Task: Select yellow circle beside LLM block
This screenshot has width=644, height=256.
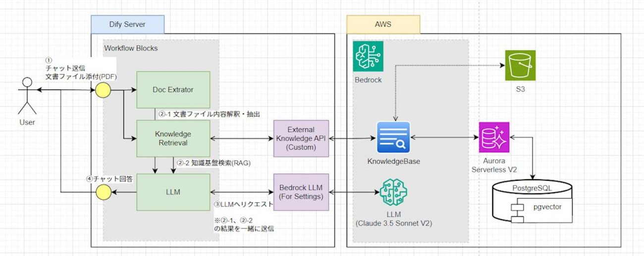Action: (x=103, y=192)
